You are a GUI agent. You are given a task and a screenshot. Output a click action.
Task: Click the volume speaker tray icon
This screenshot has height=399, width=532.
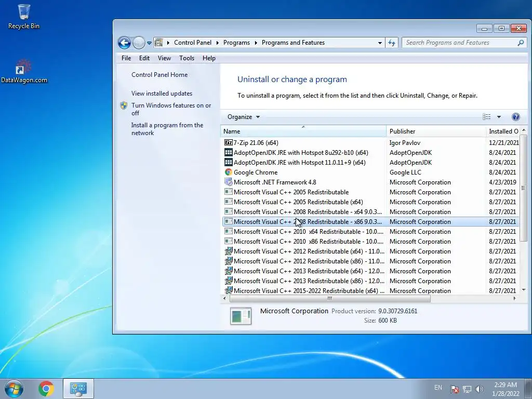pos(480,389)
